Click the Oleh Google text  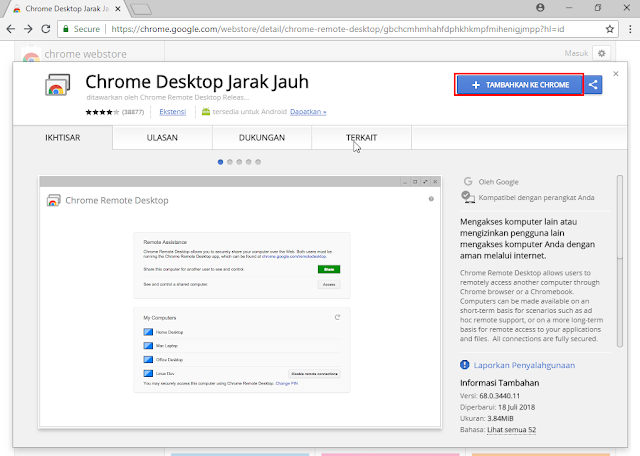coord(499,182)
